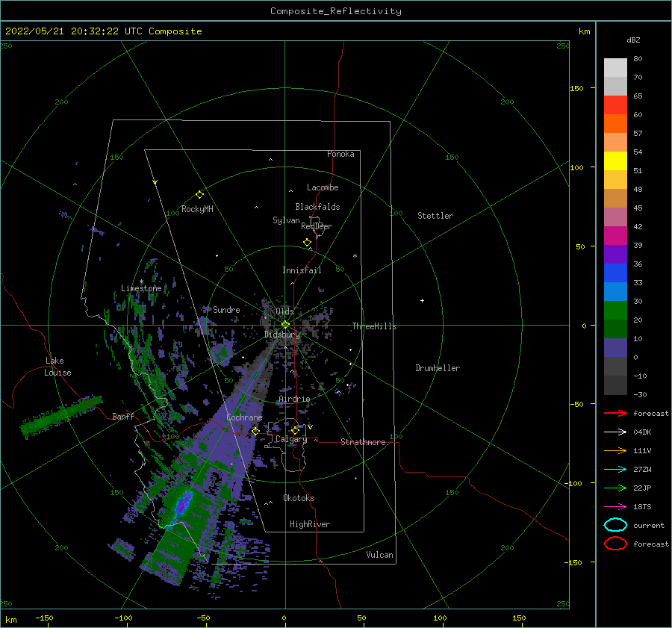Click the 80 value in dBZ legend

tap(638, 59)
